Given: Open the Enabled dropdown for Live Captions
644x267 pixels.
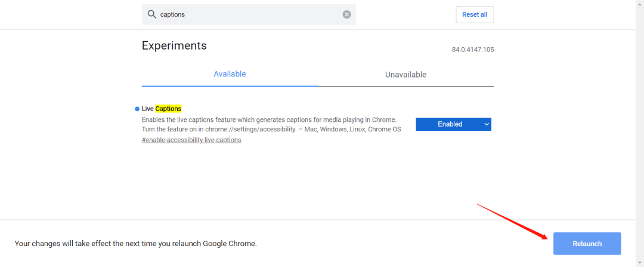Looking at the screenshot, I should [x=453, y=124].
